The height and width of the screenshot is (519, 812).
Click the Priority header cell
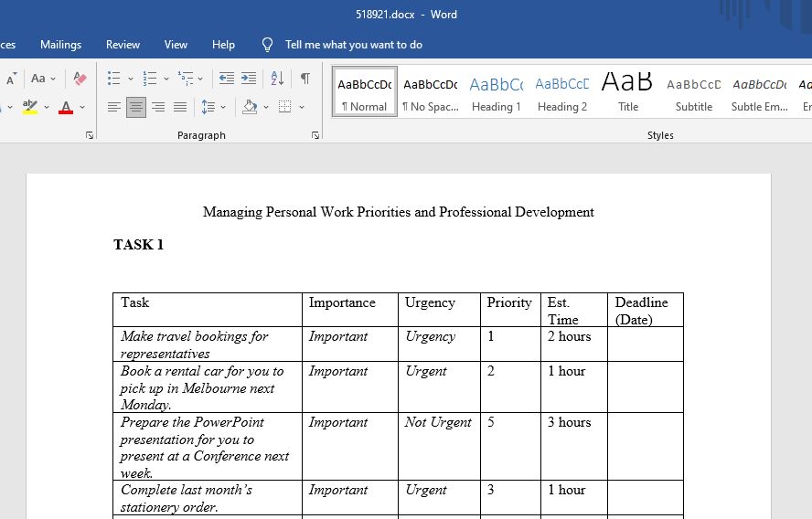click(x=510, y=310)
